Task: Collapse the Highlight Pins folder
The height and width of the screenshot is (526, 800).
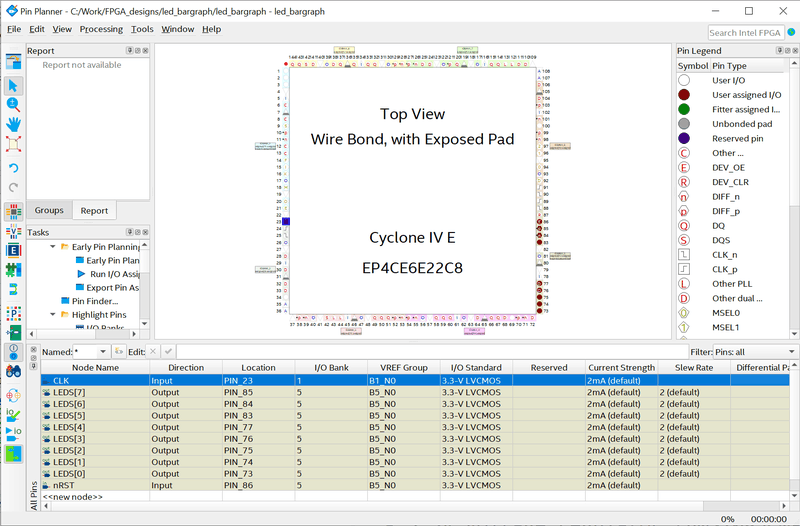Action: pyautogui.click(x=53, y=314)
